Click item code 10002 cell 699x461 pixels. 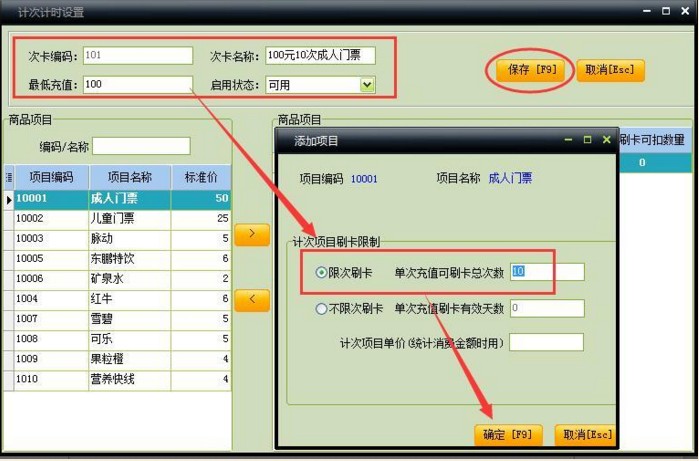[51, 219]
